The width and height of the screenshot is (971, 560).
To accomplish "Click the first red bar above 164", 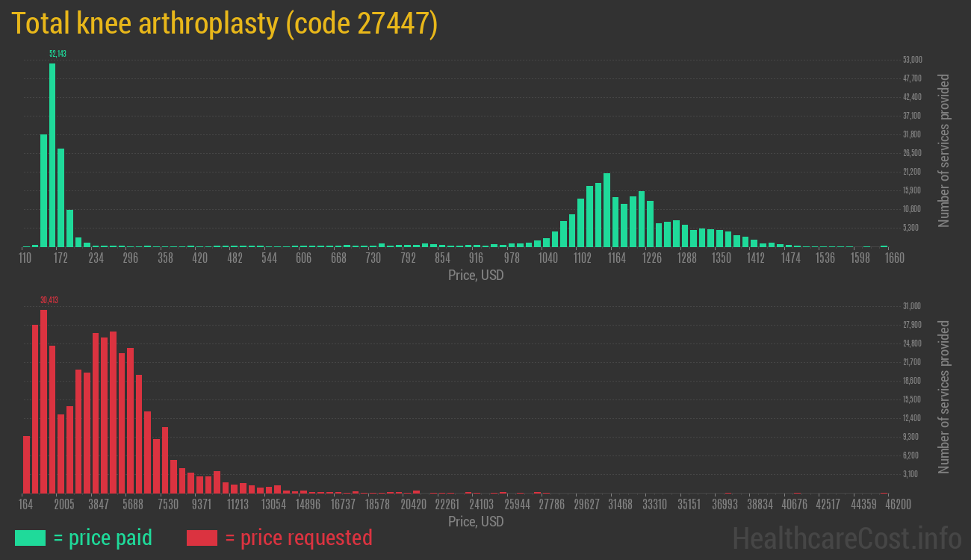I will click(x=27, y=464).
